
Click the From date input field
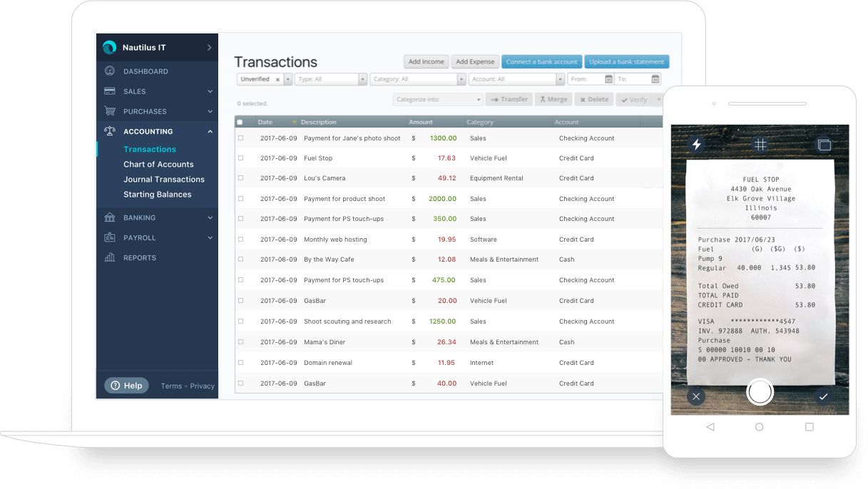point(586,79)
